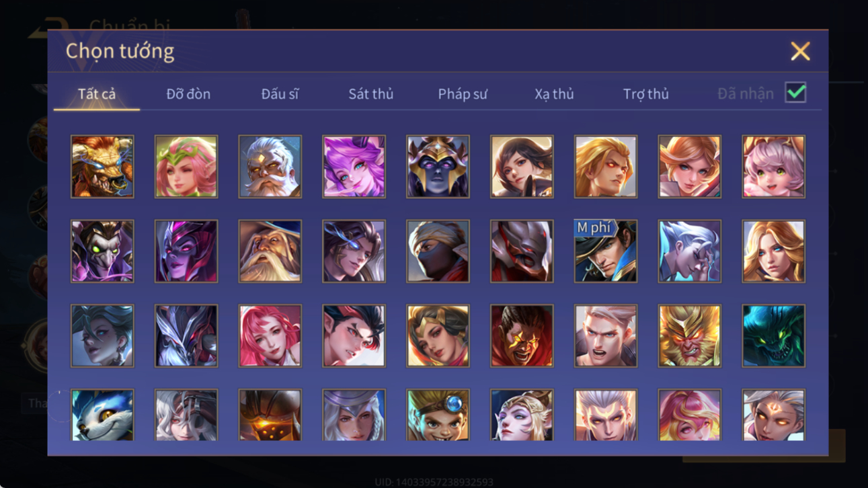Select the "Tất cả" tab
Image resolution: width=868 pixels, height=488 pixels.
pyautogui.click(x=97, y=94)
